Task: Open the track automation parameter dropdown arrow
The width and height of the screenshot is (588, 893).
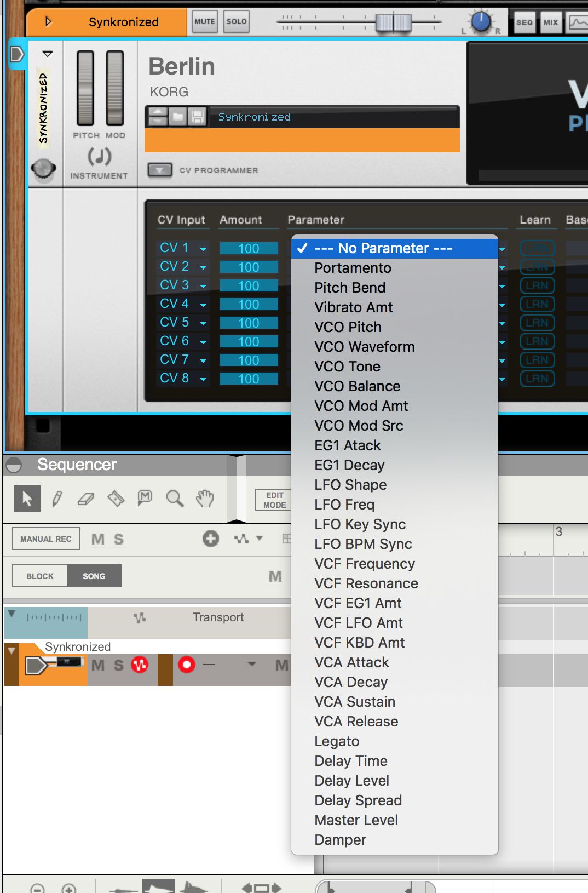Action: (252, 664)
